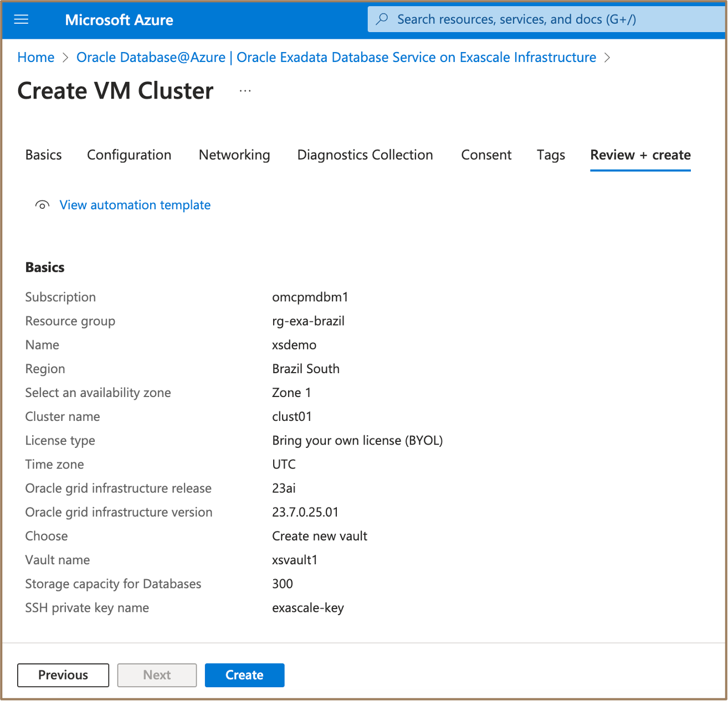Open the hamburger portal menu
Screen dimensions: 728x701
coord(21,20)
